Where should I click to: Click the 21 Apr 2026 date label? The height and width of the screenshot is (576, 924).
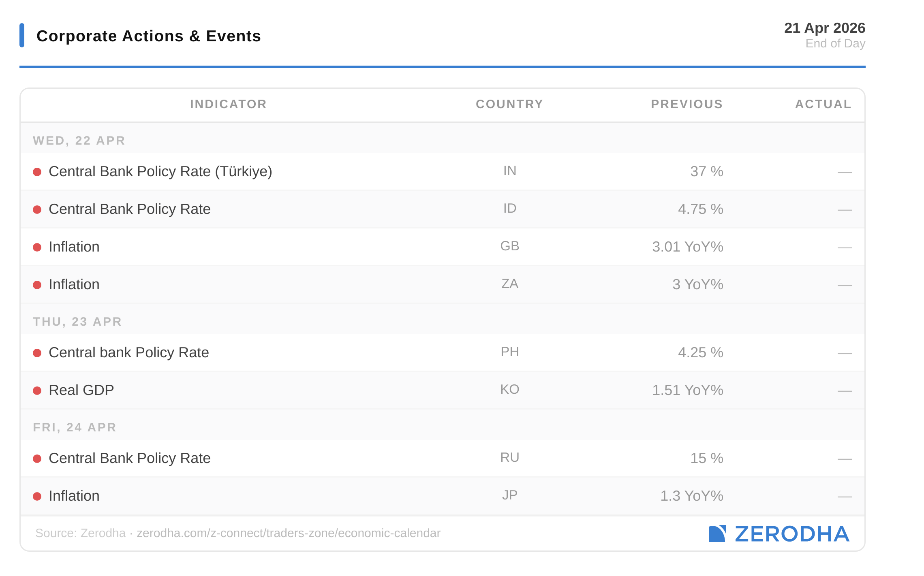(824, 28)
